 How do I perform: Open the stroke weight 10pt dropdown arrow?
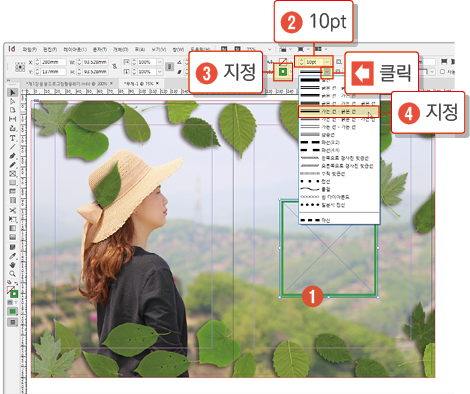[327, 62]
